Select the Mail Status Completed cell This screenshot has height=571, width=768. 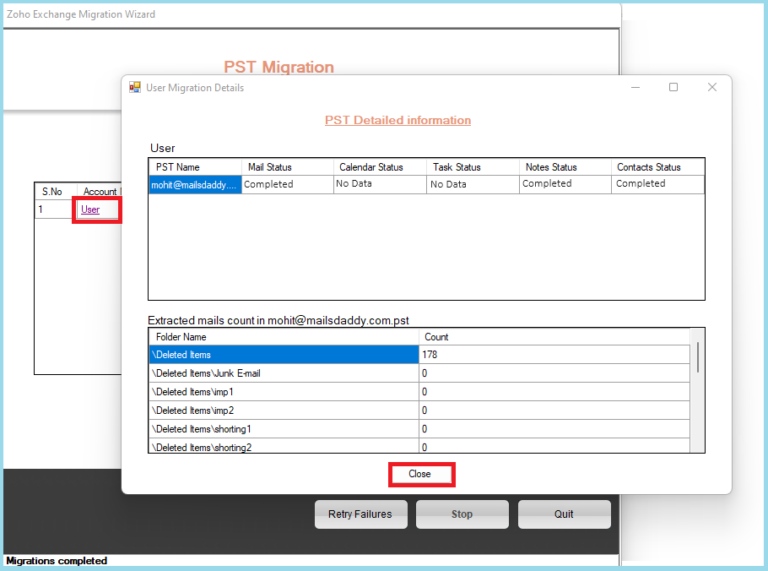tap(288, 185)
